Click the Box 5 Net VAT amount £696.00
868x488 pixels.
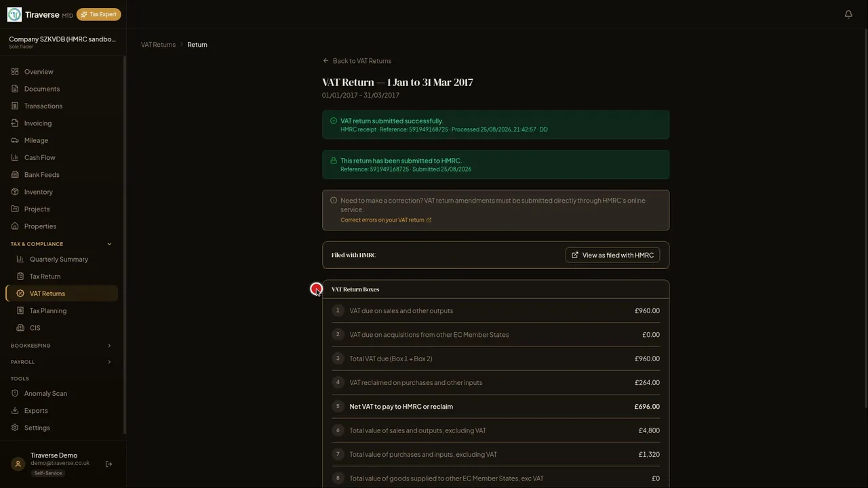click(647, 407)
